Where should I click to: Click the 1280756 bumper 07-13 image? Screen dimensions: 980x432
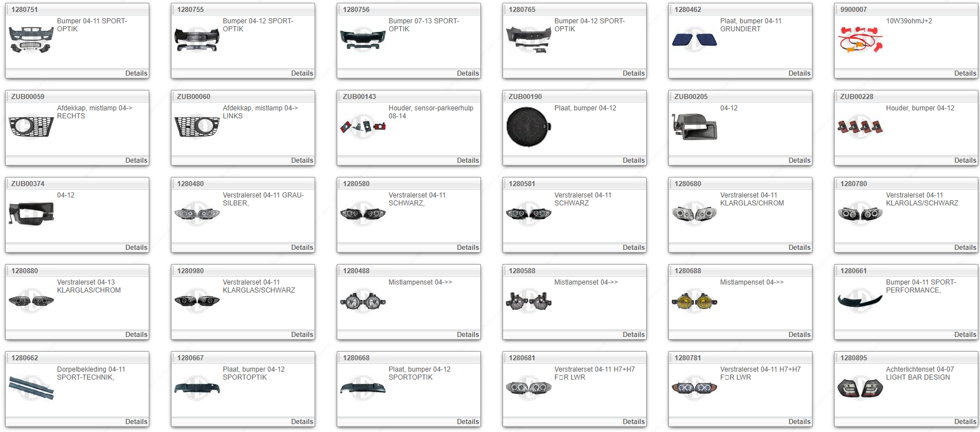pyautogui.click(x=363, y=39)
